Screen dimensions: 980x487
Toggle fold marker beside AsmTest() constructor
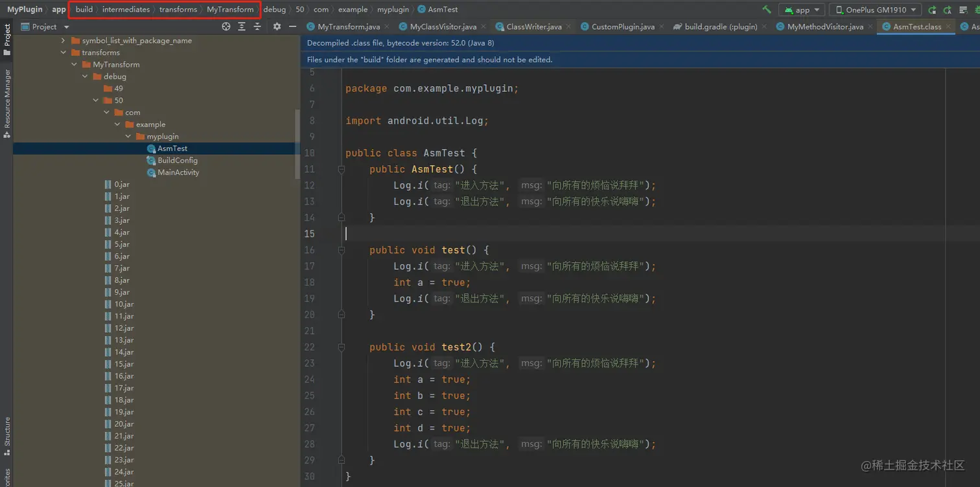[x=342, y=169]
